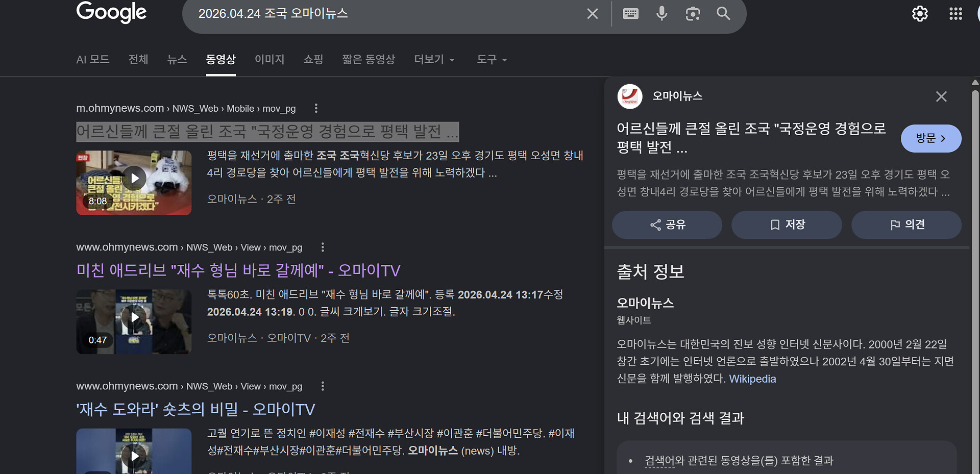Close the 오마이뉴스 side panel
The image size is (980, 474).
click(941, 96)
